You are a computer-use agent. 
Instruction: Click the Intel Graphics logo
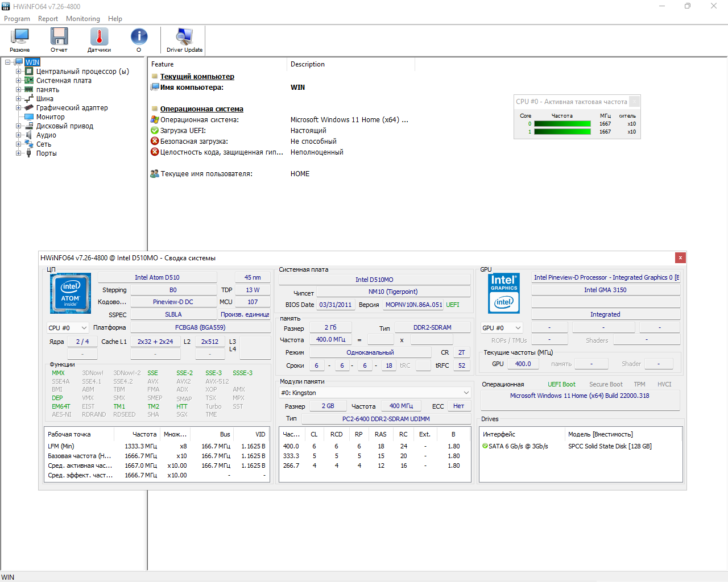click(x=504, y=294)
